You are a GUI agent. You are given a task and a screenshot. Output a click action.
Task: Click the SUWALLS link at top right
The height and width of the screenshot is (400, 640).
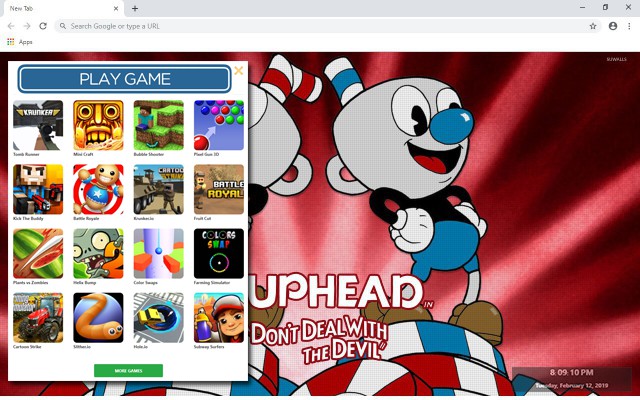(616, 59)
